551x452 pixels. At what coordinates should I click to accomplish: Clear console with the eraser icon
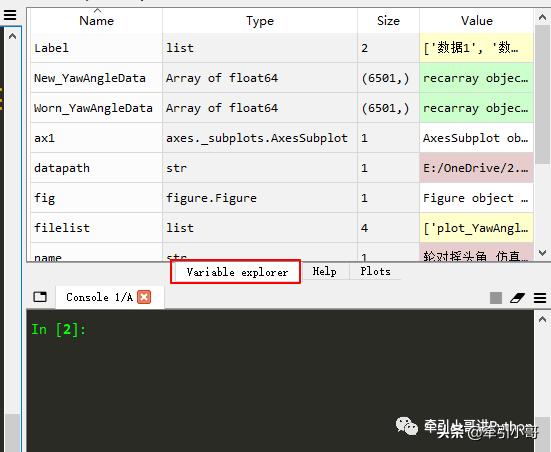(517, 298)
